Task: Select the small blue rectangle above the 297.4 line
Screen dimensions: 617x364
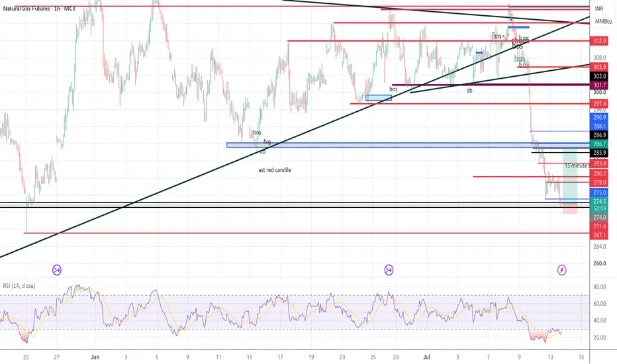Action: tap(379, 97)
